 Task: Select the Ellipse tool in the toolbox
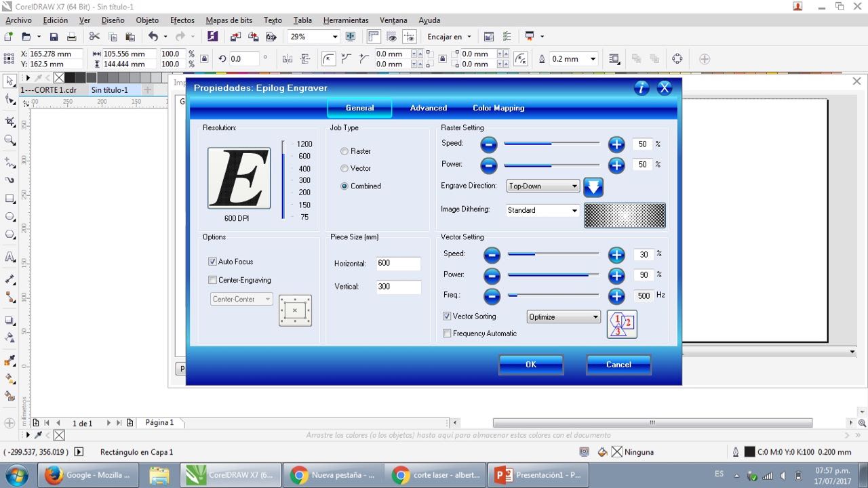pyautogui.click(x=9, y=217)
